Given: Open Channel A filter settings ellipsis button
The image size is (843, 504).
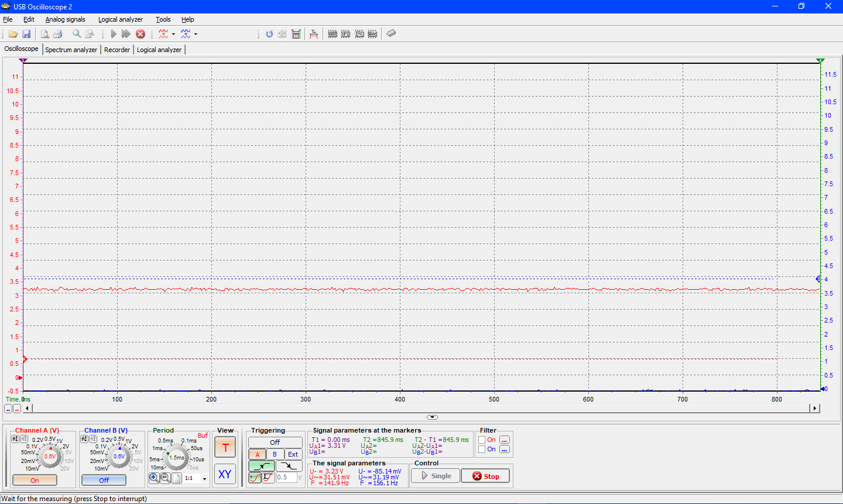Looking at the screenshot, I should pyautogui.click(x=505, y=440).
